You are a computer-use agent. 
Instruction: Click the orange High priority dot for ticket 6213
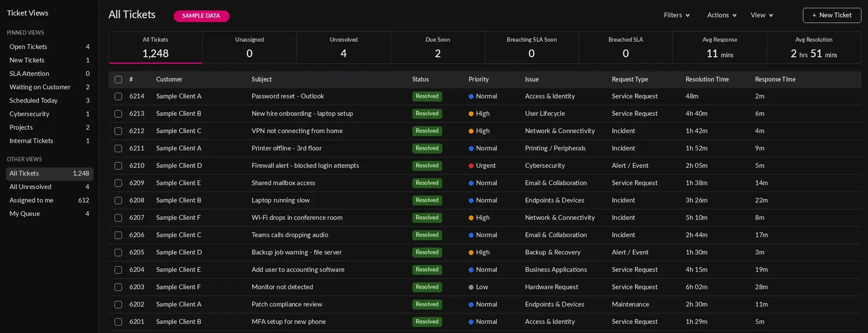click(x=471, y=114)
